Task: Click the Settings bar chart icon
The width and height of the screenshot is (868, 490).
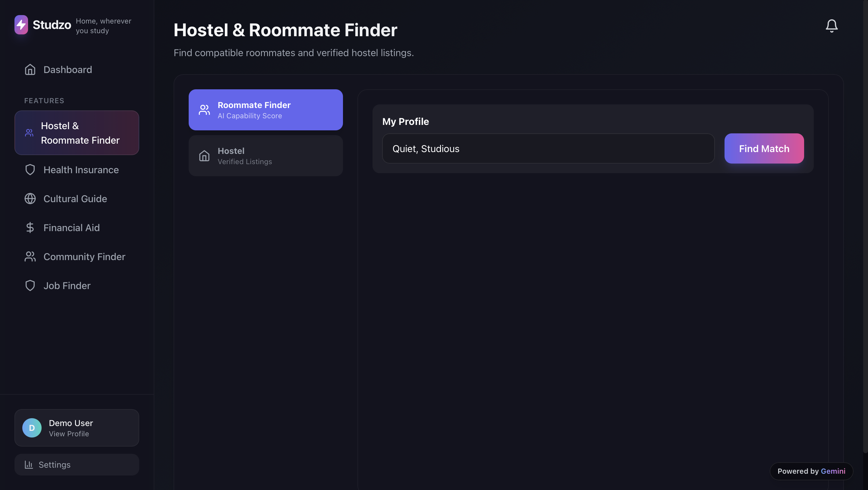Action: pos(29,464)
